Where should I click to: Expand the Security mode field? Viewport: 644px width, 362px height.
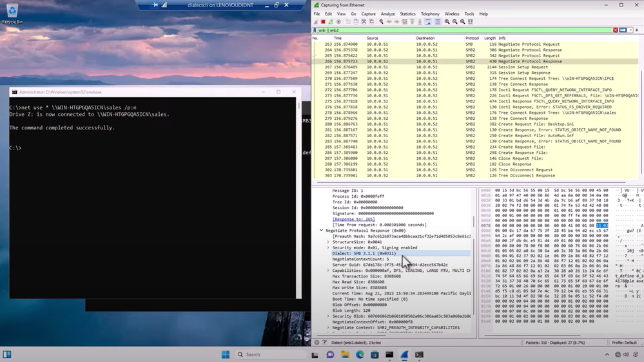328,248
